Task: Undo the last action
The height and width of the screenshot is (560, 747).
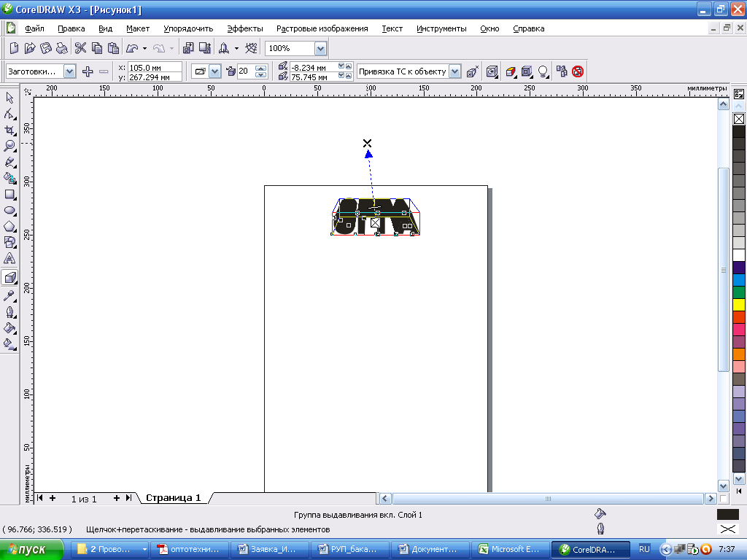Action: pyautogui.click(x=132, y=47)
